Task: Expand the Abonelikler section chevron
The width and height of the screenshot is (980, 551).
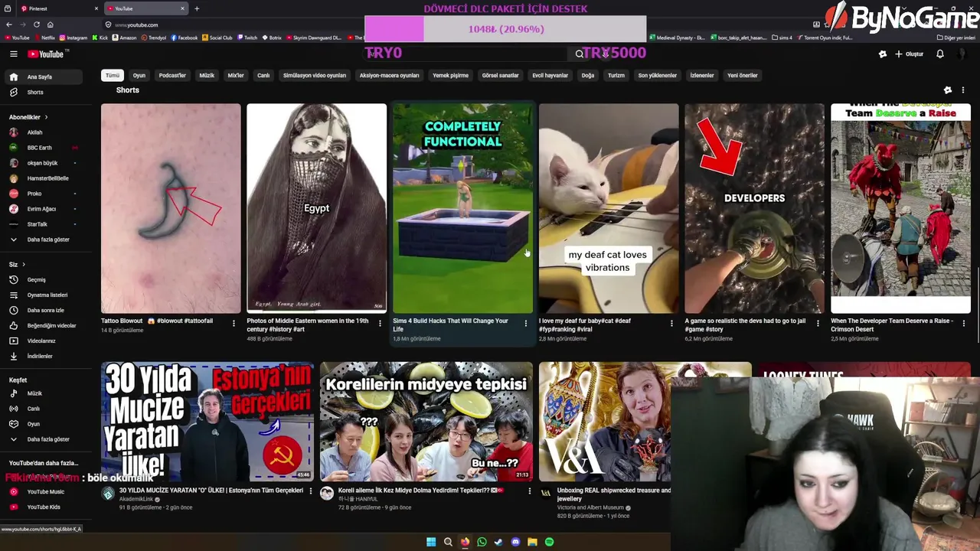Action: point(46,117)
